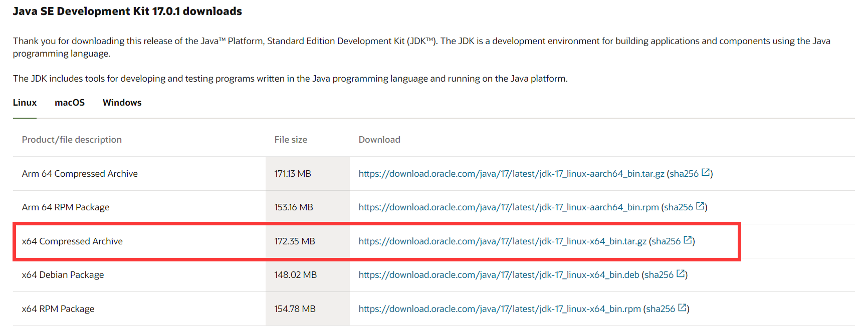868x333 pixels.
Task: Download the linux-x64 tar.gz archive link
Action: point(502,241)
